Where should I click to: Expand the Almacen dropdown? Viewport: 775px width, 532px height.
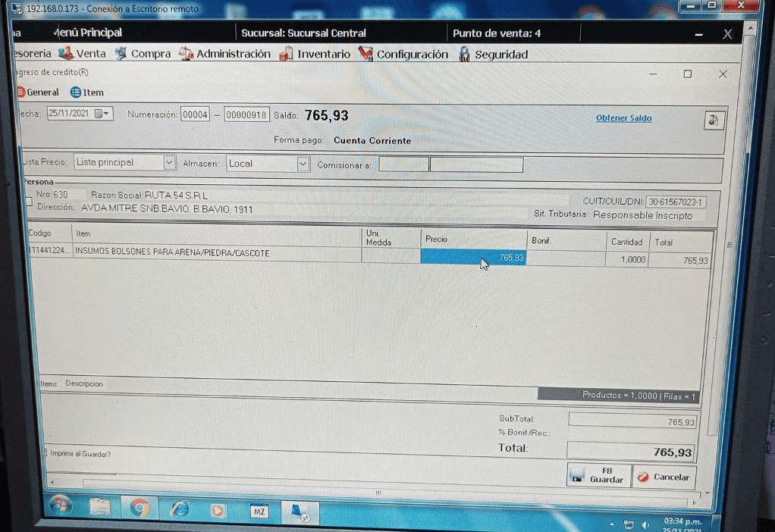coord(303,164)
